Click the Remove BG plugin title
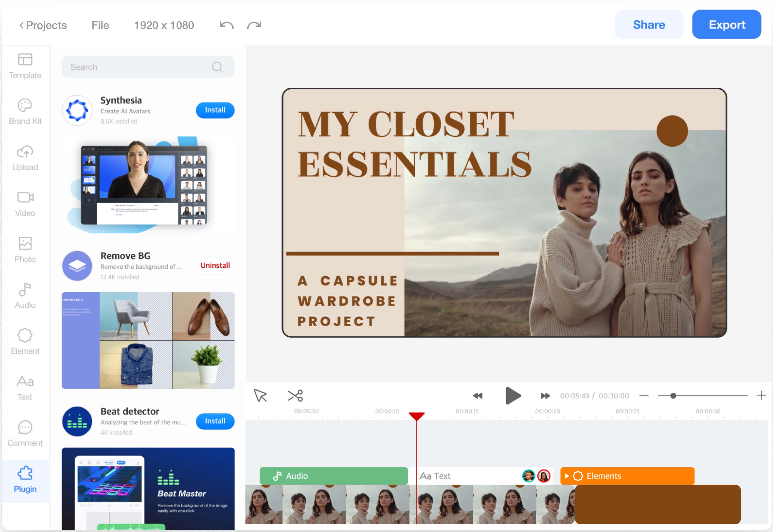 (125, 256)
